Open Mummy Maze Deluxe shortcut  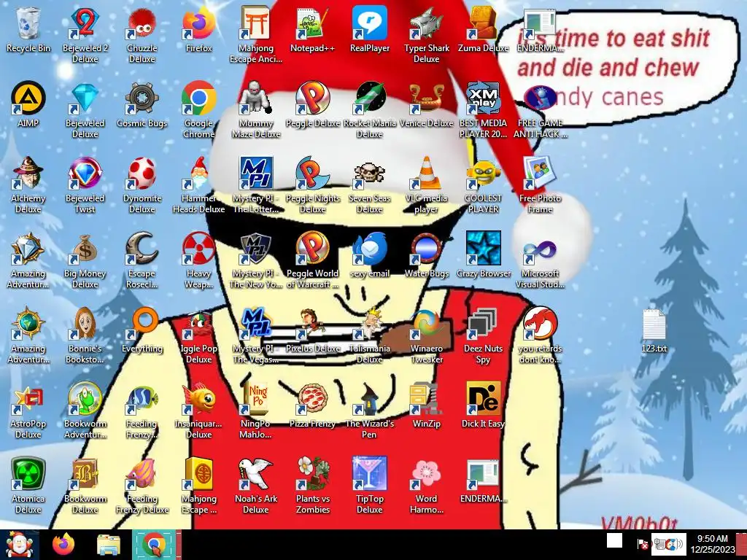[x=256, y=109]
